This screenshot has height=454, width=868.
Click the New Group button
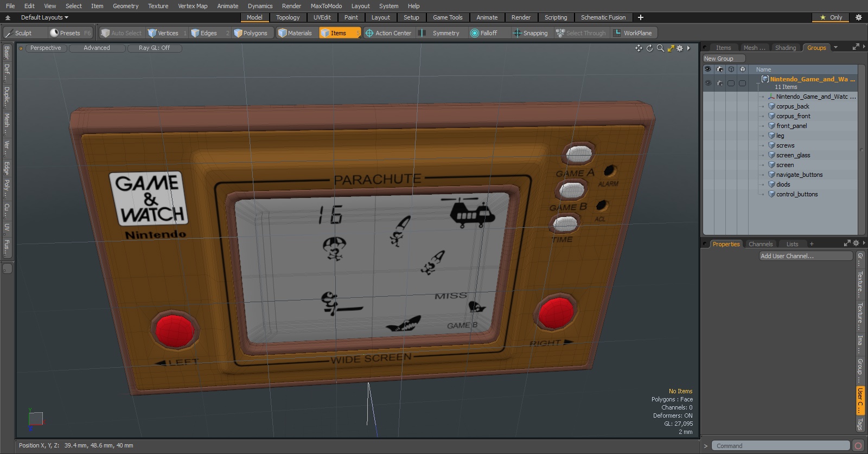[724, 59]
